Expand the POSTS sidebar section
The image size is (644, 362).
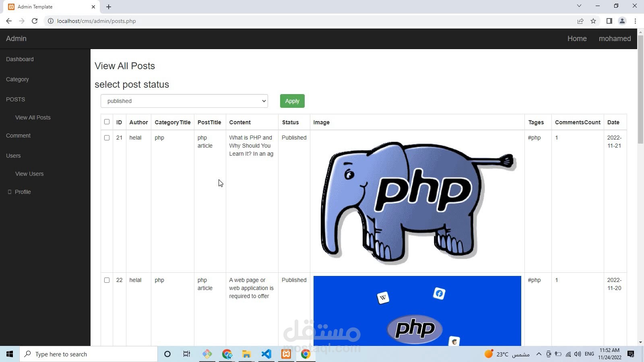tap(15, 99)
